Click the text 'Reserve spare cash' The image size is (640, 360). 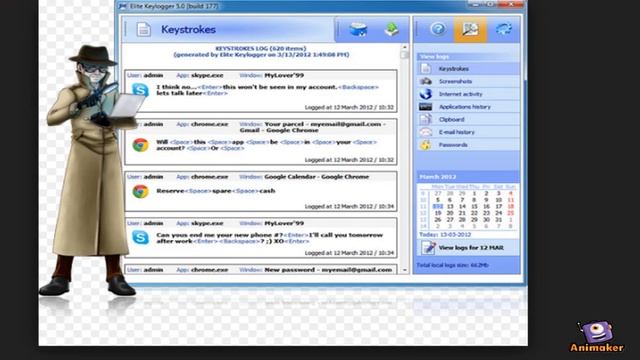216,191
